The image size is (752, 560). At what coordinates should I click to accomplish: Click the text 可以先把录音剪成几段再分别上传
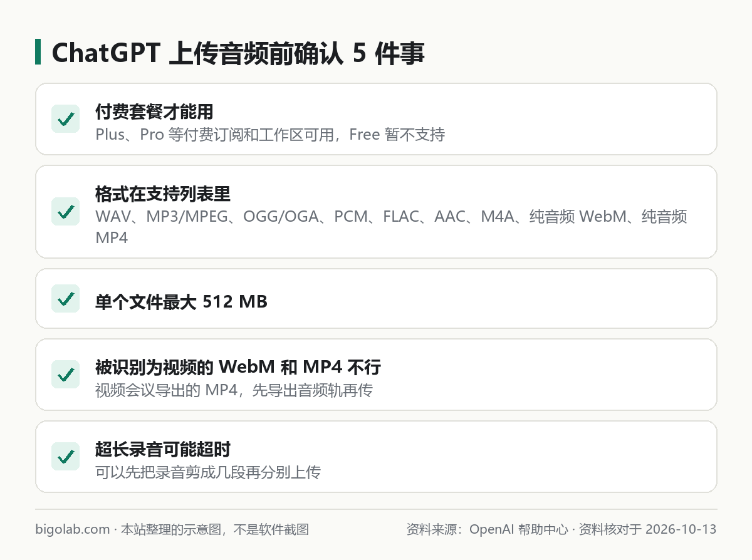pos(208,472)
